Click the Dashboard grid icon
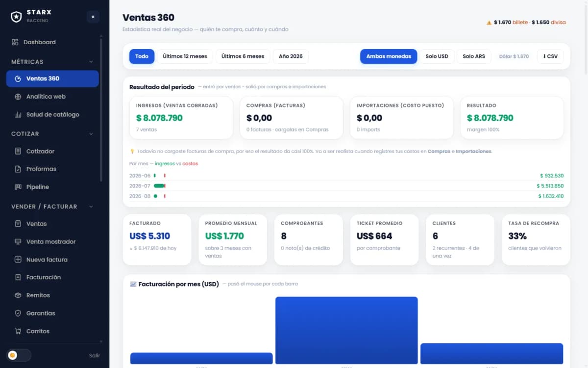This screenshot has height=368, width=588. pos(15,42)
